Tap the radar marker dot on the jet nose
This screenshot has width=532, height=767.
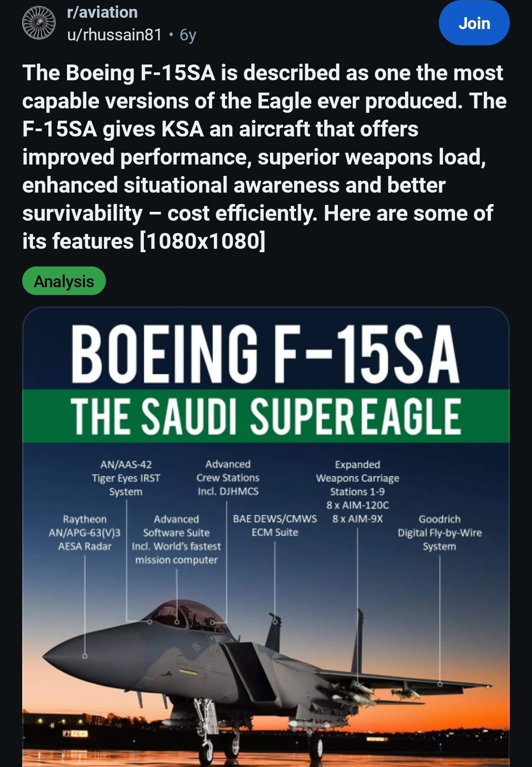85,656
